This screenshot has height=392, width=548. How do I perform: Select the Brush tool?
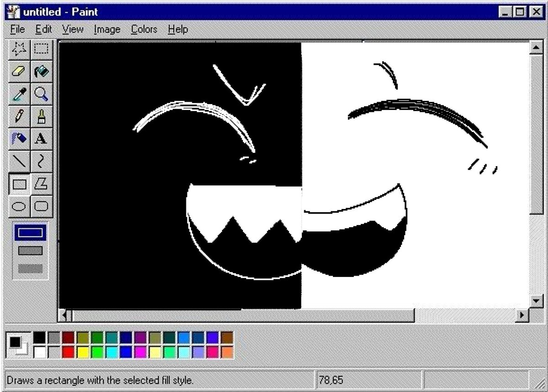(x=42, y=116)
